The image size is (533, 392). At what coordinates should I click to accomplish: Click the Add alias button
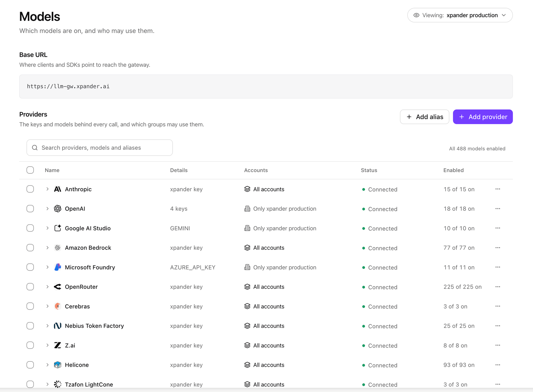tap(424, 117)
